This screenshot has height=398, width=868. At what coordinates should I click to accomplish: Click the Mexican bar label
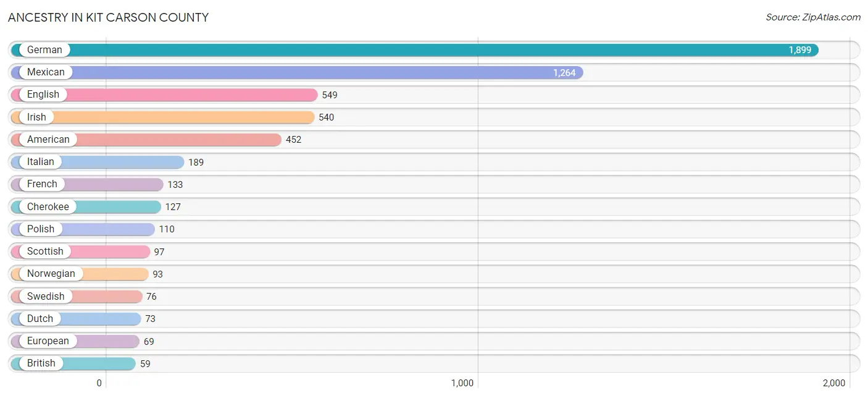46,72
